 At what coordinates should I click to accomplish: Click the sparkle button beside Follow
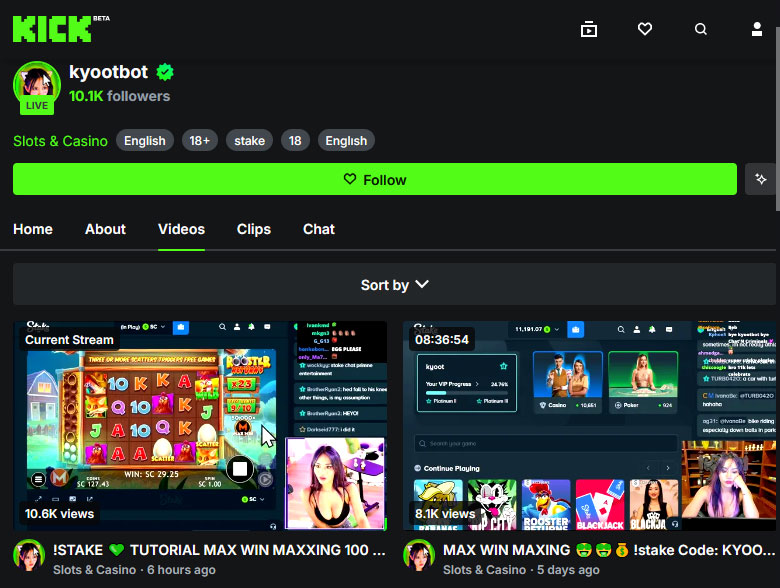[761, 179]
